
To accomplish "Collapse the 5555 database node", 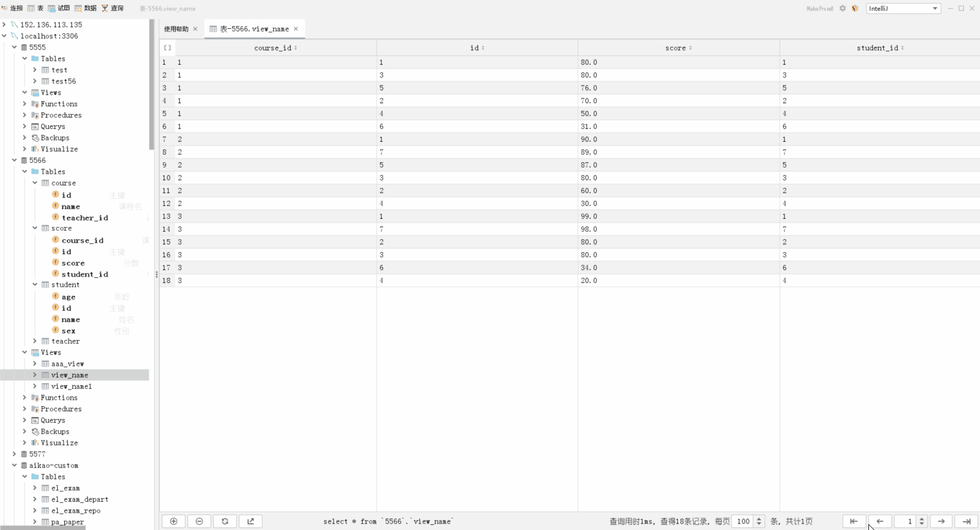I will click(x=15, y=47).
